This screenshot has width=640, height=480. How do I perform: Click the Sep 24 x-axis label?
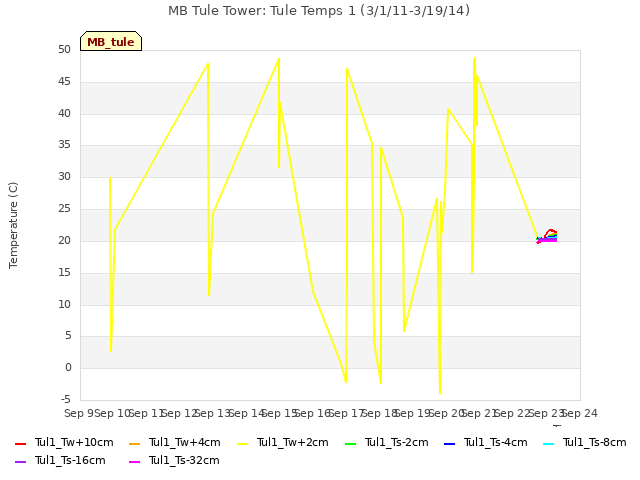(580, 413)
